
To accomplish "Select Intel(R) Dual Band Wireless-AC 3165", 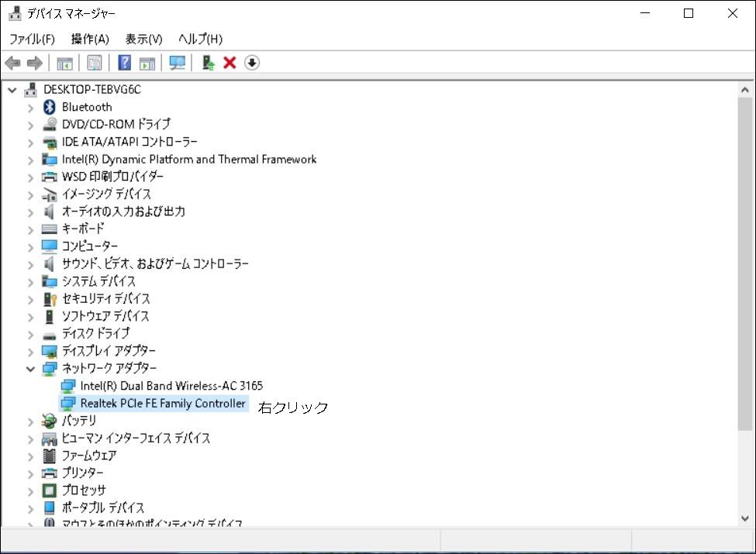I will [171, 386].
